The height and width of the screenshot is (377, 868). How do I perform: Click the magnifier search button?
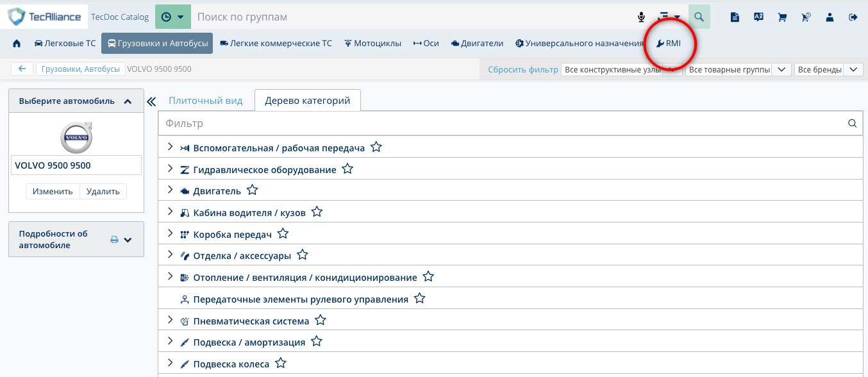pyautogui.click(x=699, y=17)
